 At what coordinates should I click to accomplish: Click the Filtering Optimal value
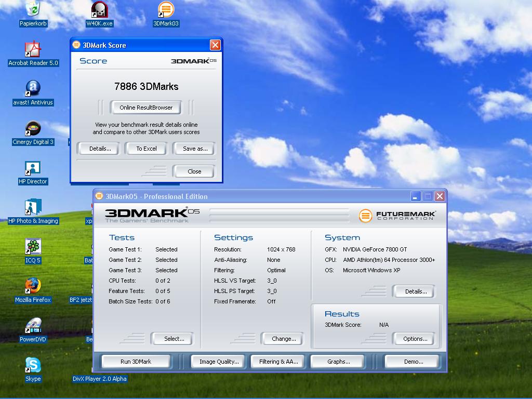tap(276, 270)
